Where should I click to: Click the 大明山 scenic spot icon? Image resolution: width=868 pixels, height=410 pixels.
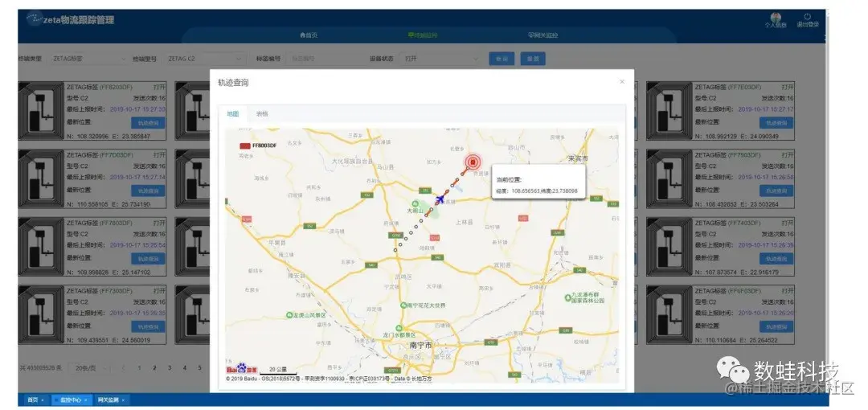416,204
